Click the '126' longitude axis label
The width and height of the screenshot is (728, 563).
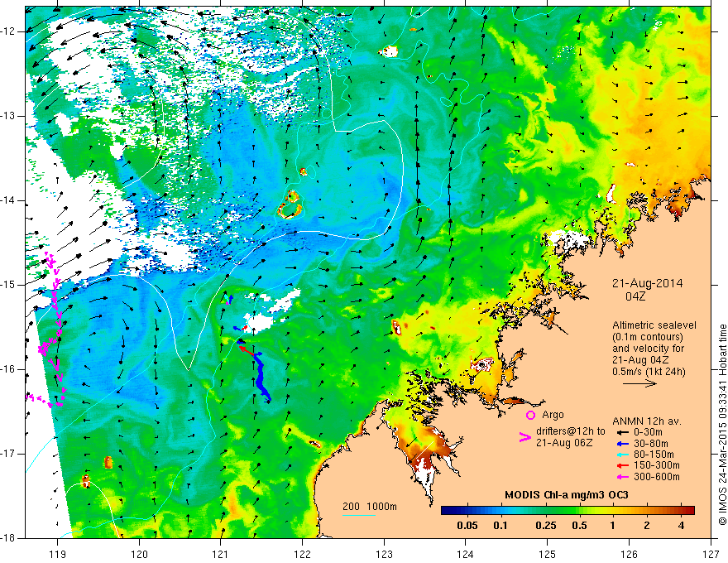click(x=629, y=554)
